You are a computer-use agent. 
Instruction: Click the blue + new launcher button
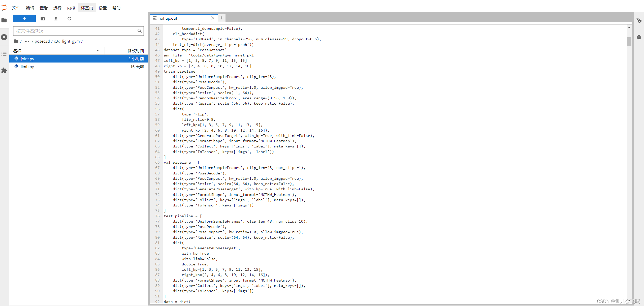coord(24,18)
